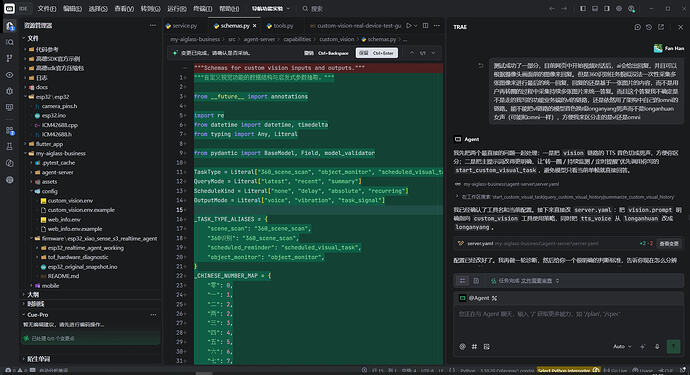Open the Remote Explorer monitor icon in the activity bar
This screenshot has width=690, height=375.
pos(9,107)
